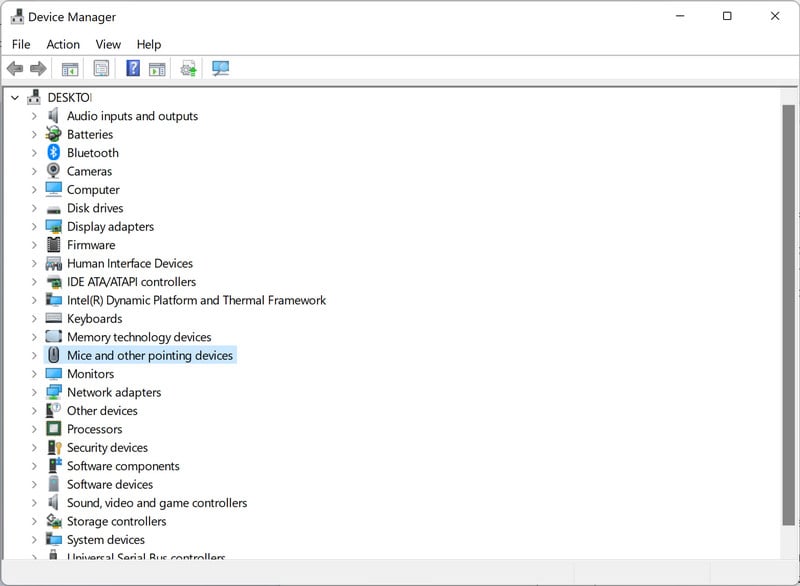Click the mouse icon beside Mice and other pointing devices
The height and width of the screenshot is (586, 800).
(54, 355)
